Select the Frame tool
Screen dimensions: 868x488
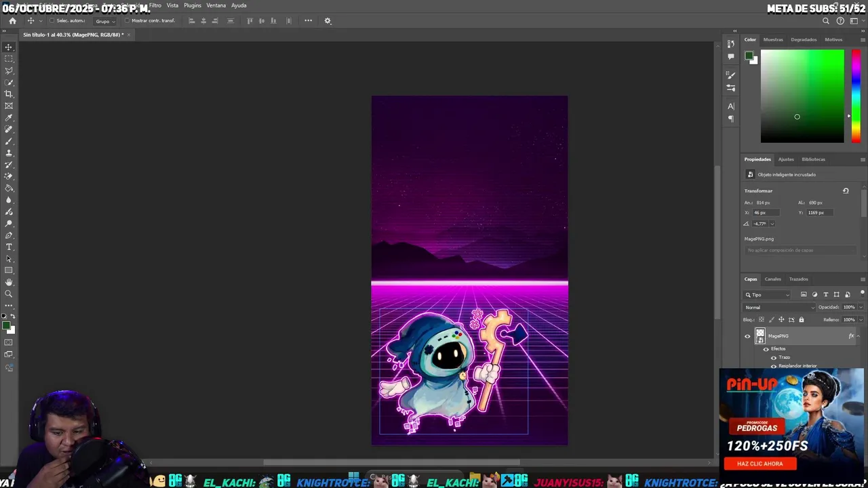tap(9, 106)
